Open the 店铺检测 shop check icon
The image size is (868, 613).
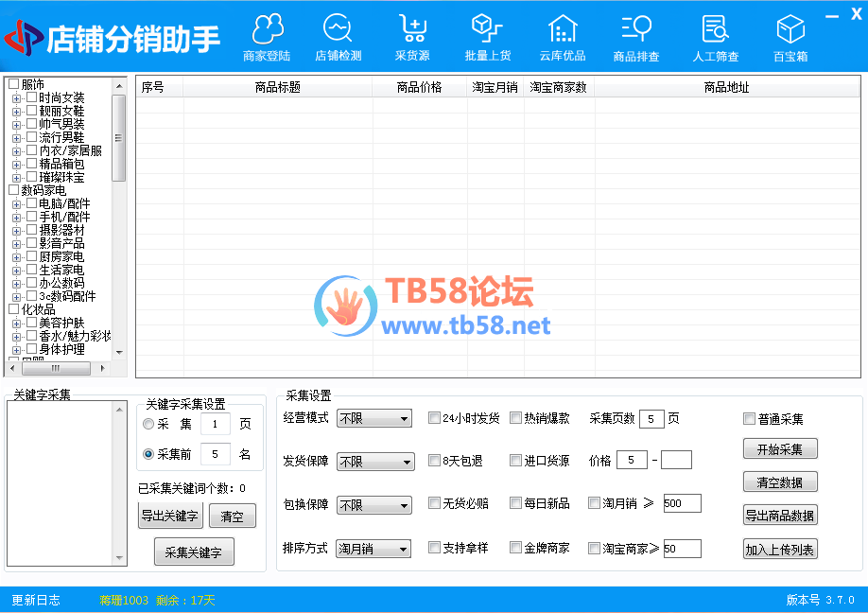pos(338,38)
